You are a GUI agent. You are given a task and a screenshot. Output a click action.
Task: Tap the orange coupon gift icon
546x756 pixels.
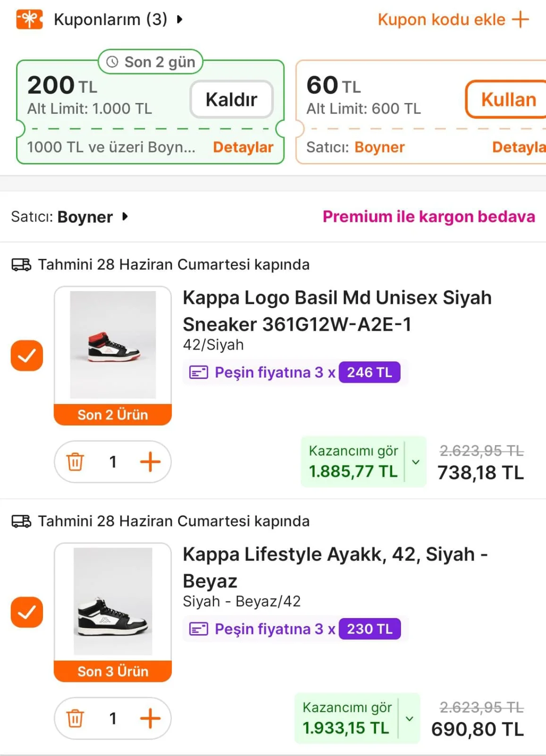pos(29,19)
